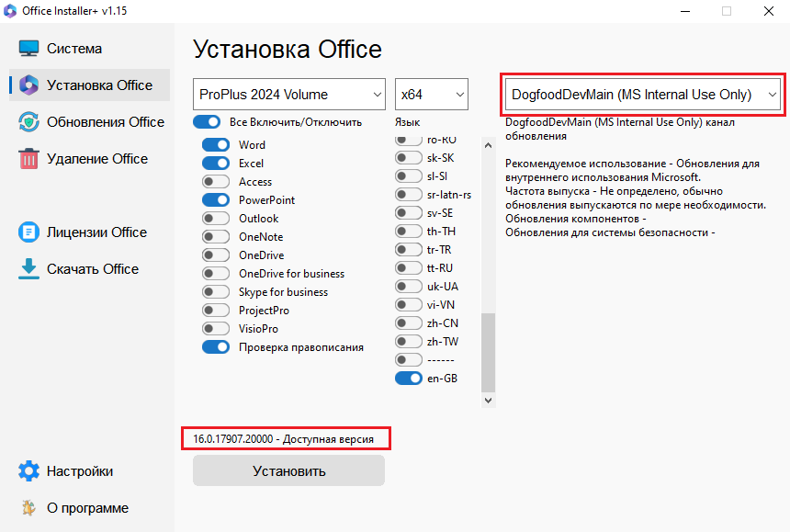This screenshot has height=532, width=790.
Task: Enable the sl-SI language toggle
Action: point(409,176)
